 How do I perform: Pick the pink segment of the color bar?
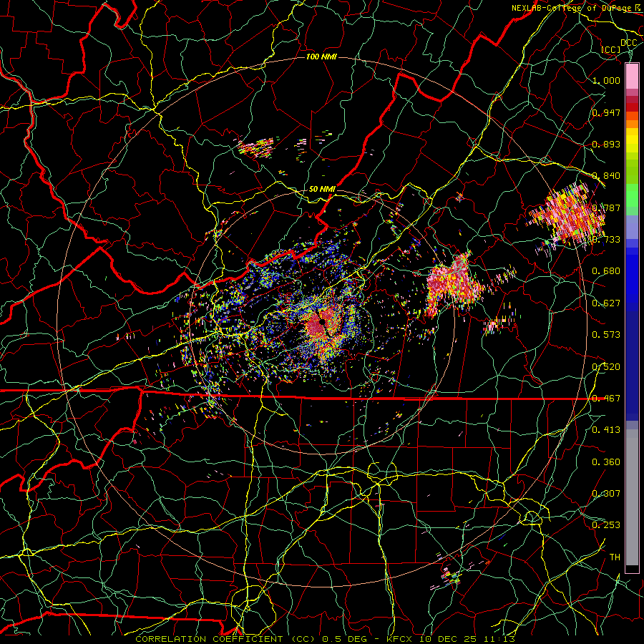tap(632, 76)
